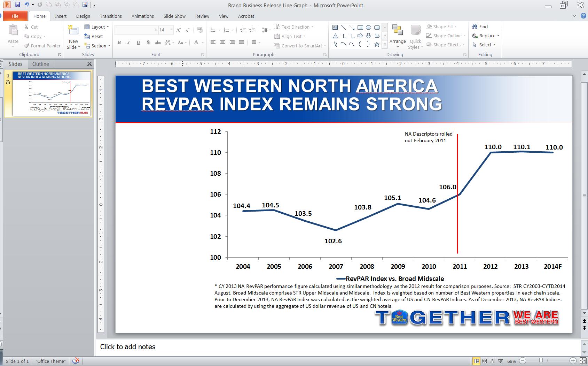Zoom out with the minus button
Image resolution: width=588 pixels, height=366 pixels.
coord(523,361)
